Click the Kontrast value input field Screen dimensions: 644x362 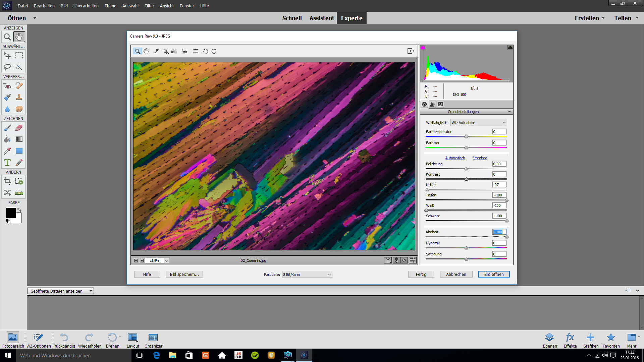[x=499, y=174]
